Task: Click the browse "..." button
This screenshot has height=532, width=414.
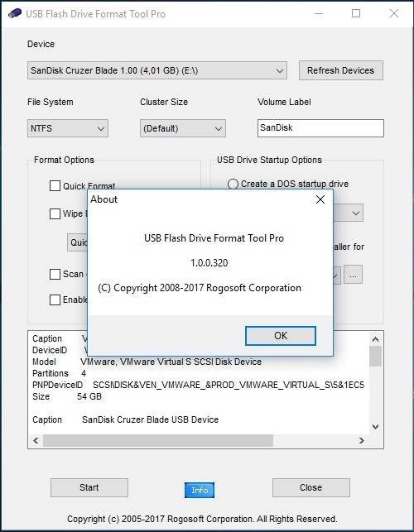Action: 354,275
